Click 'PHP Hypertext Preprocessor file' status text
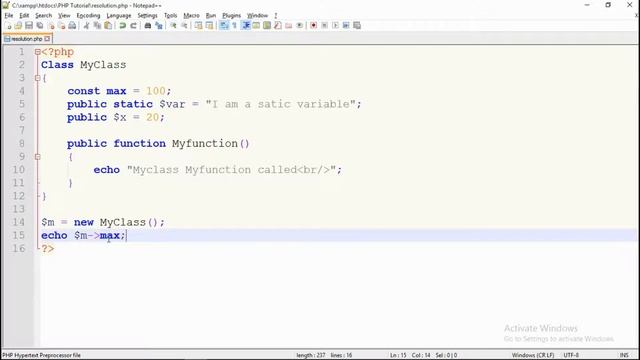 click(41, 355)
